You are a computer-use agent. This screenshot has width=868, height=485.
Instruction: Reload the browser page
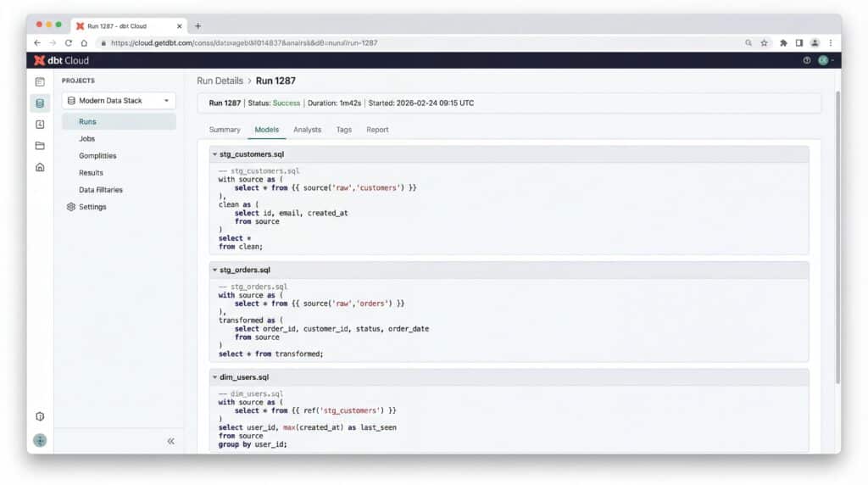pos(69,42)
